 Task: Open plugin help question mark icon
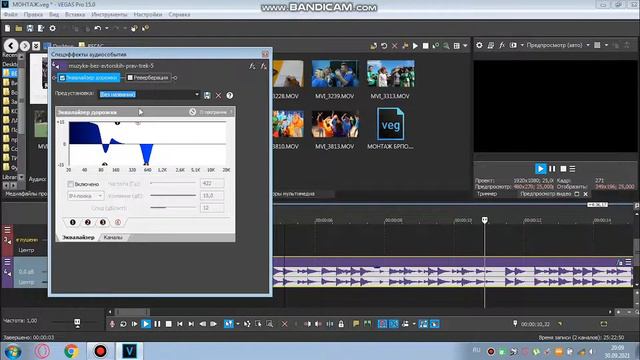click(x=230, y=95)
